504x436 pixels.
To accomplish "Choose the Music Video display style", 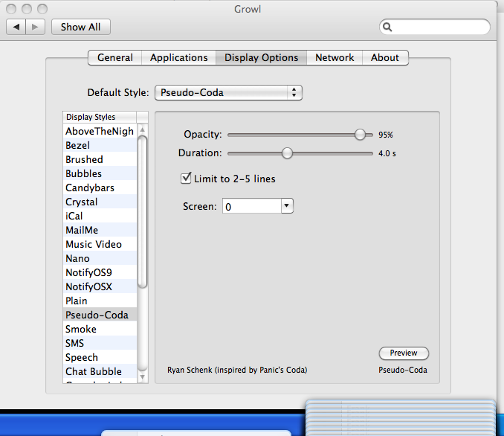I will click(x=94, y=244).
